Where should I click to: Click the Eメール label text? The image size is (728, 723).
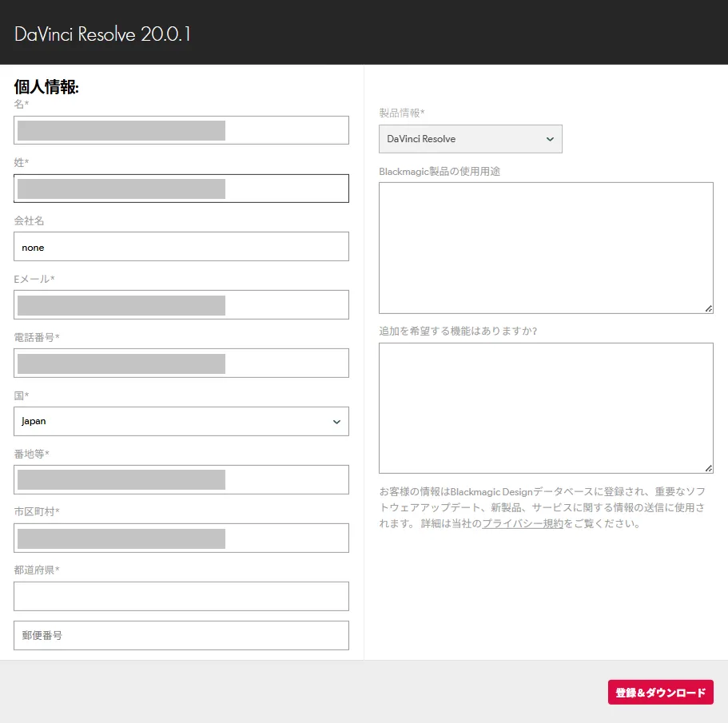(x=34, y=279)
